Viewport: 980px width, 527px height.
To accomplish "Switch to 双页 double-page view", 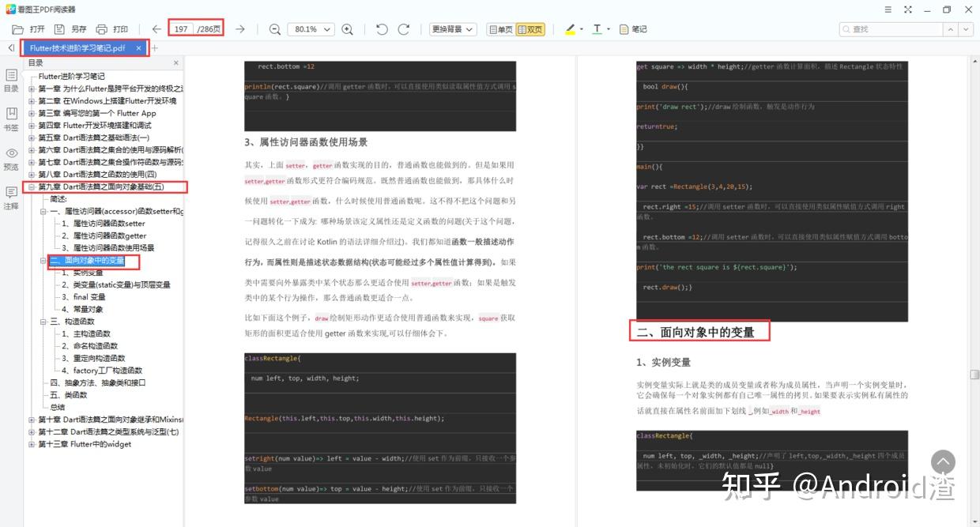I will 530,29.
